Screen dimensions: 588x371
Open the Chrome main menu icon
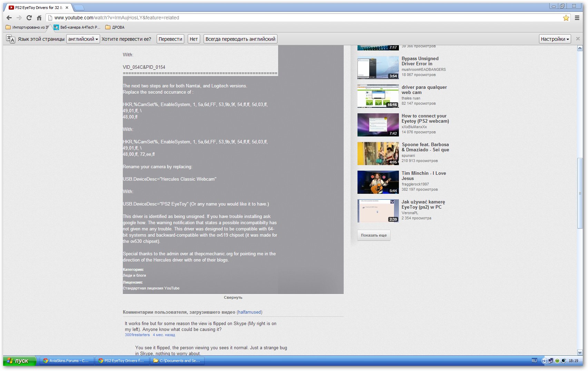pos(577,18)
